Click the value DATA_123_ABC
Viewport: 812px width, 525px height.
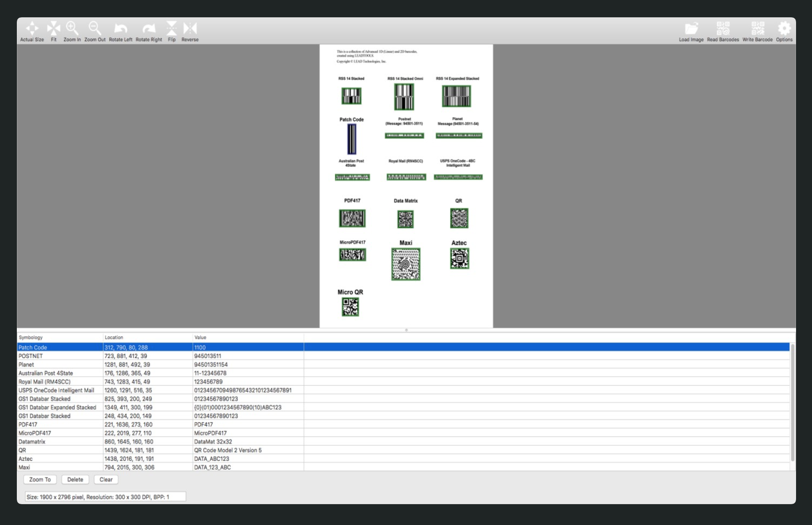(x=212, y=467)
